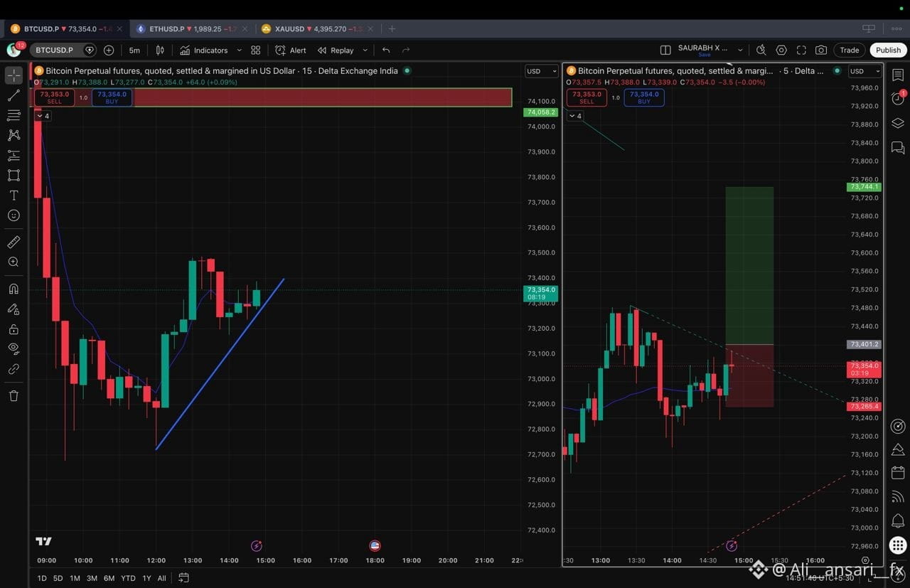Open chart settings hexagon icon
The height and width of the screenshot is (588, 910).
coord(781,50)
